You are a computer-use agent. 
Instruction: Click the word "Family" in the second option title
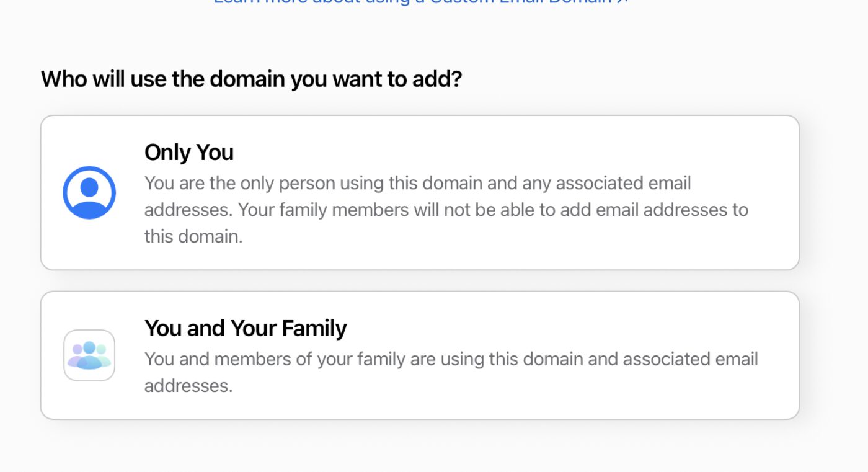[313, 328]
